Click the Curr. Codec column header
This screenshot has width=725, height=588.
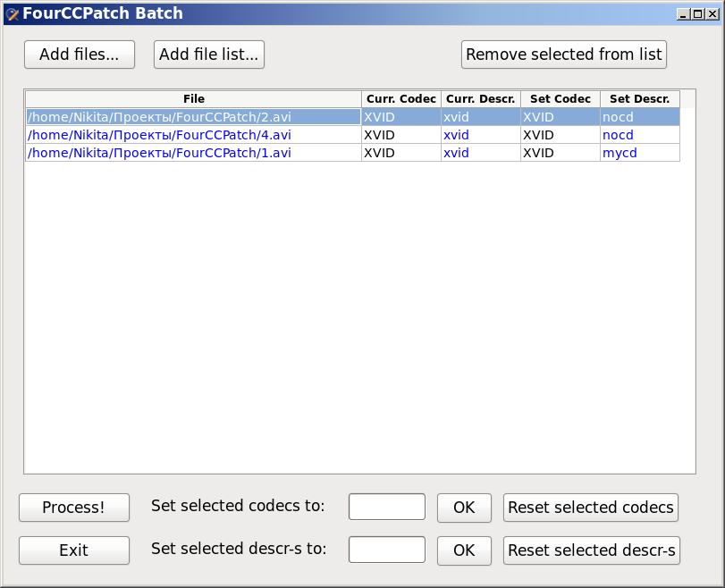click(401, 99)
